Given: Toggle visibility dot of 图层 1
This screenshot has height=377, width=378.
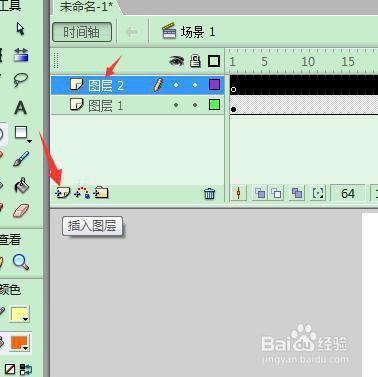Looking at the screenshot, I should [176, 105].
